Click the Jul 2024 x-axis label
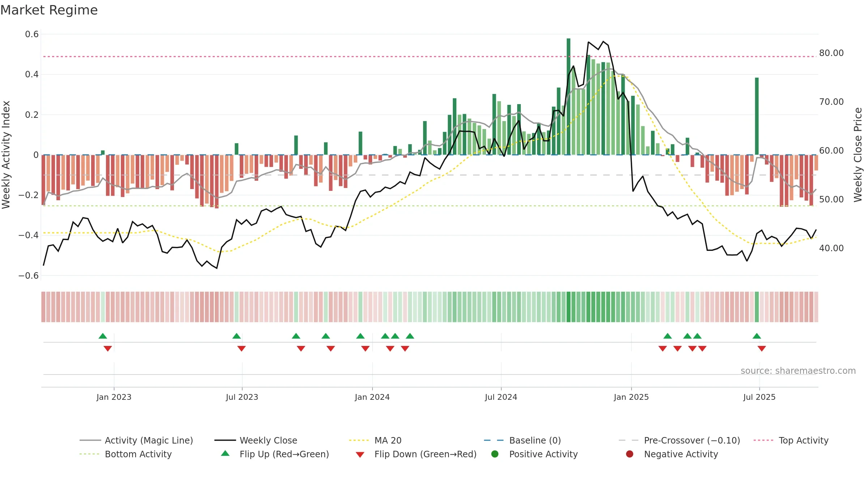 pyautogui.click(x=501, y=397)
